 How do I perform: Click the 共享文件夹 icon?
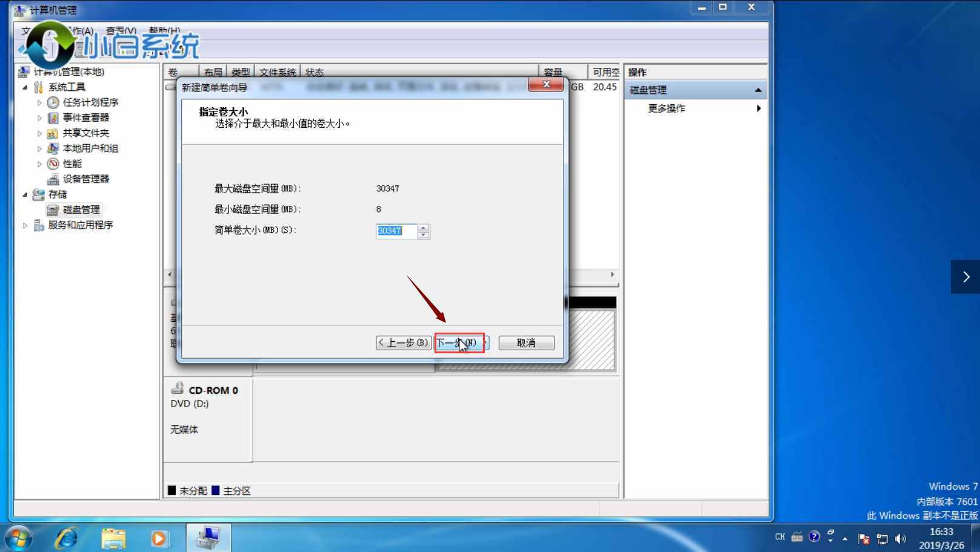click(x=53, y=133)
